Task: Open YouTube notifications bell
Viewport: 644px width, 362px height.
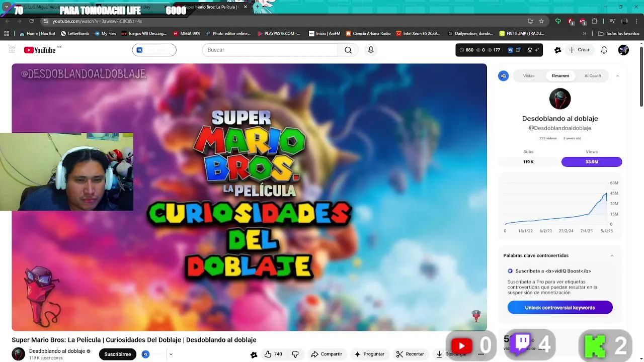Action: click(604, 50)
